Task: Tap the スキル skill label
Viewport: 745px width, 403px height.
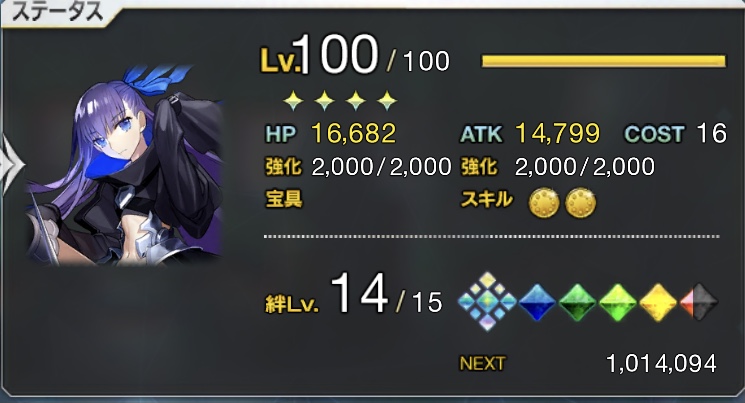Action: [487, 200]
